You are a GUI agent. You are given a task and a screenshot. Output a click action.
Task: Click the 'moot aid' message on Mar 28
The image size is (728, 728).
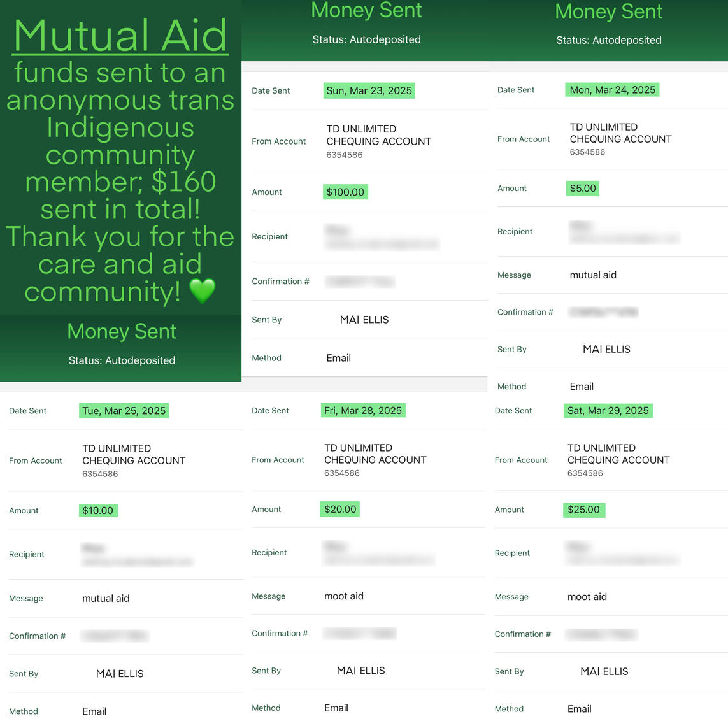[343, 596]
